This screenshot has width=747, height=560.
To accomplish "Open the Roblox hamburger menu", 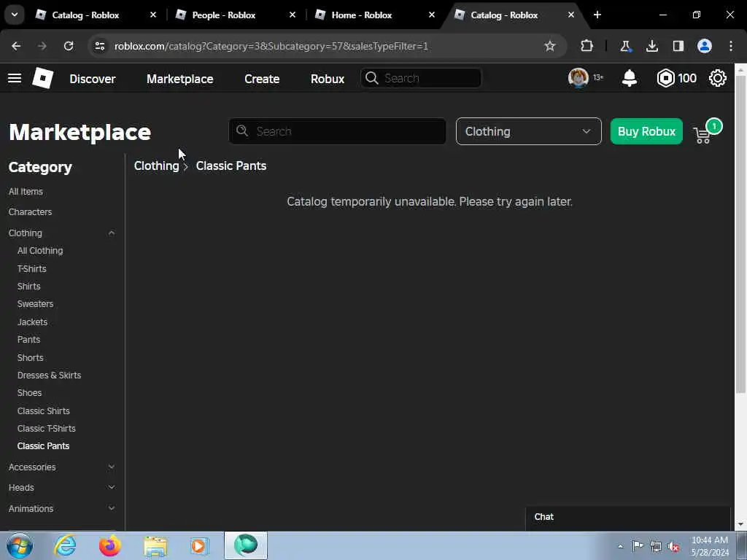I will [x=15, y=78].
